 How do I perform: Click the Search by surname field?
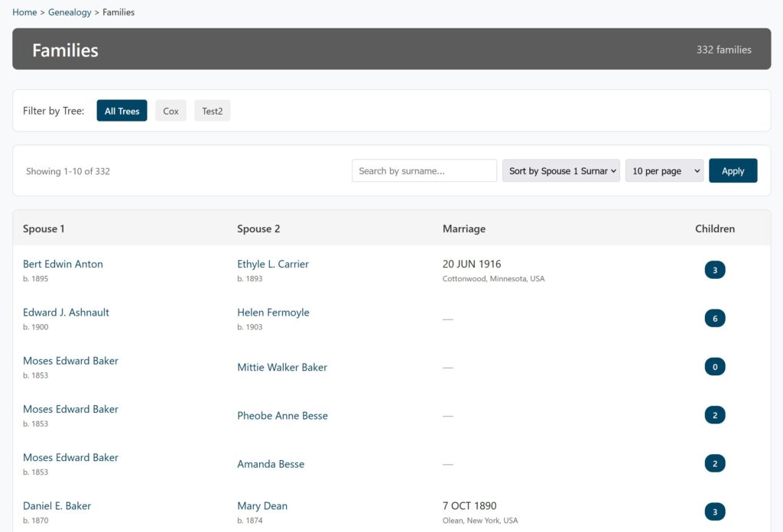424,171
